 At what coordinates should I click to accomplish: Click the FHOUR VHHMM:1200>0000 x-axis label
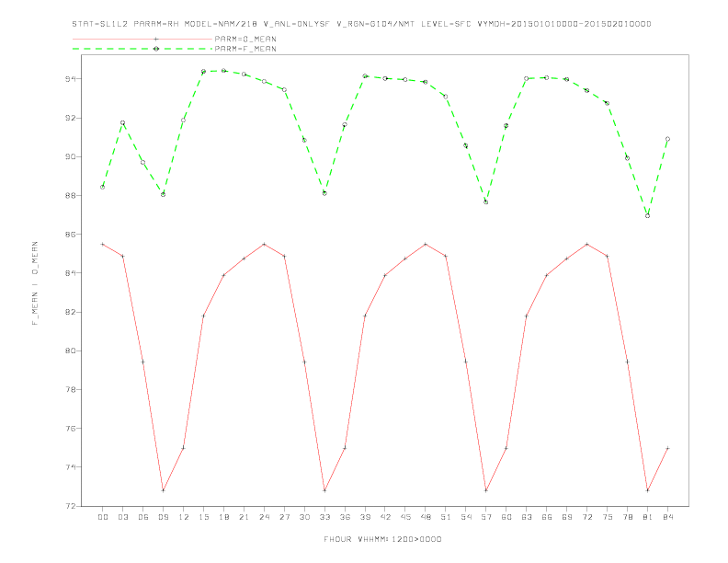coord(382,539)
